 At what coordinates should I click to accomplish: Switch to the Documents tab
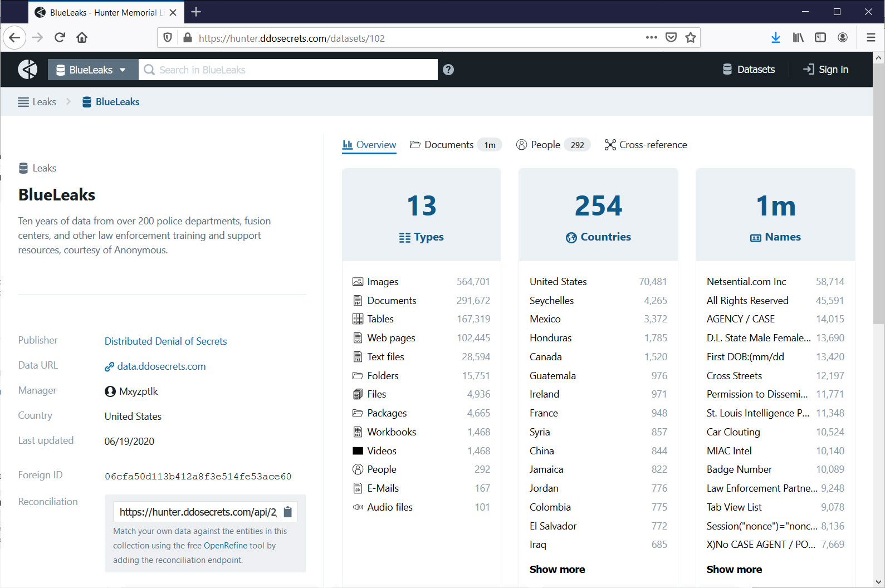[448, 145]
